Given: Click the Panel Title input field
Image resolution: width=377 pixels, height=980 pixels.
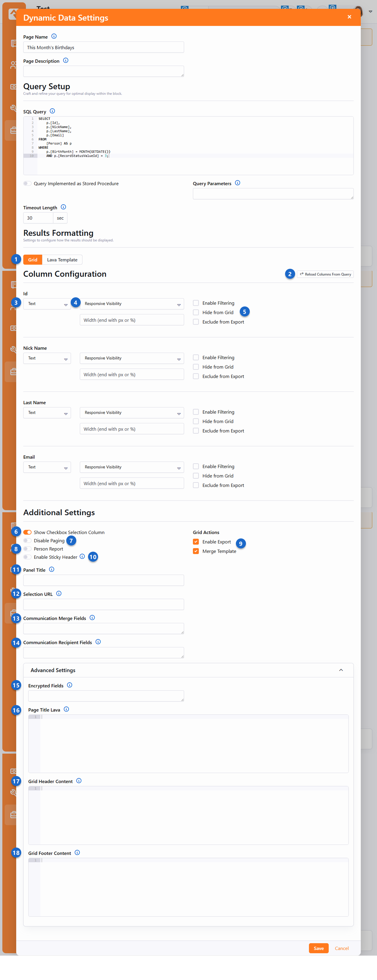Looking at the screenshot, I should [x=104, y=580].
